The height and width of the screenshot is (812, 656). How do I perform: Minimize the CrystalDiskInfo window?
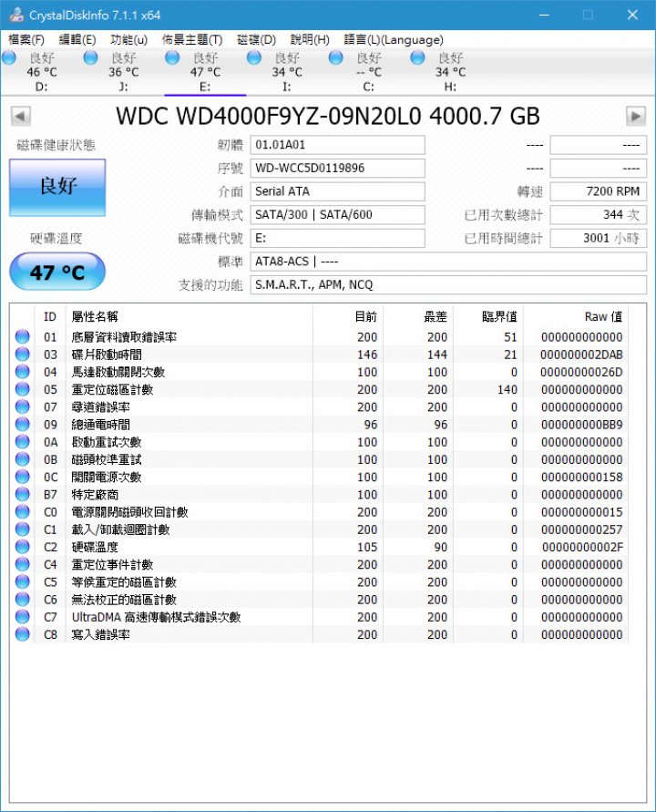tap(544, 15)
